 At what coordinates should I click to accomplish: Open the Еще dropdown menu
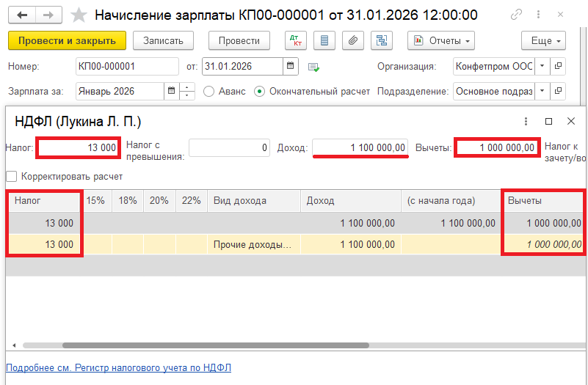(543, 40)
